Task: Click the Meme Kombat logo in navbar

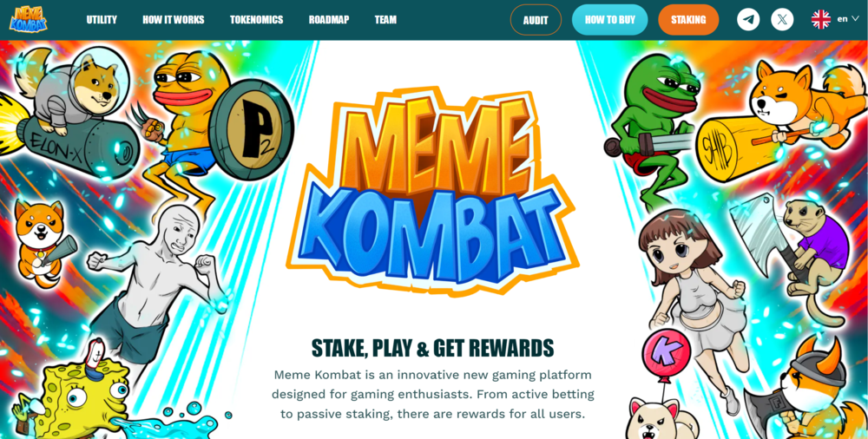Action: [28, 19]
